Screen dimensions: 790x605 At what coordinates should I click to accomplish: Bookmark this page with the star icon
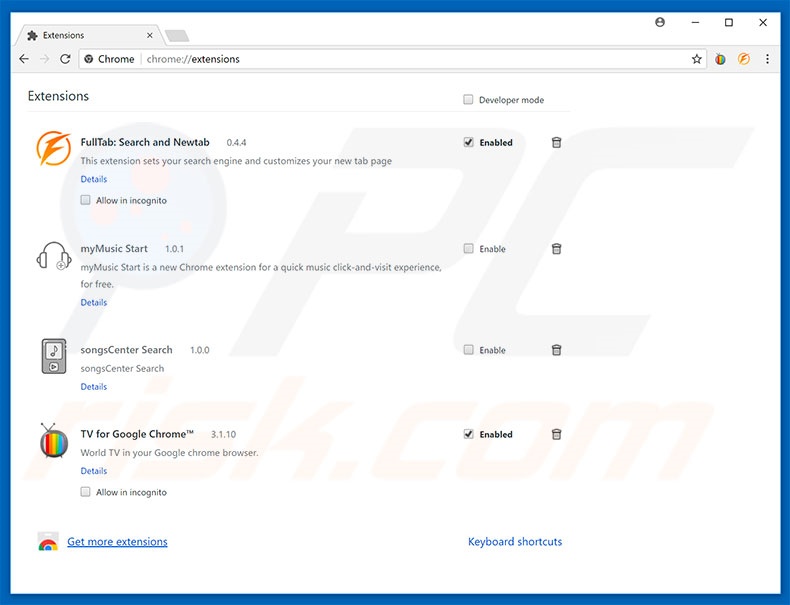[x=696, y=59]
